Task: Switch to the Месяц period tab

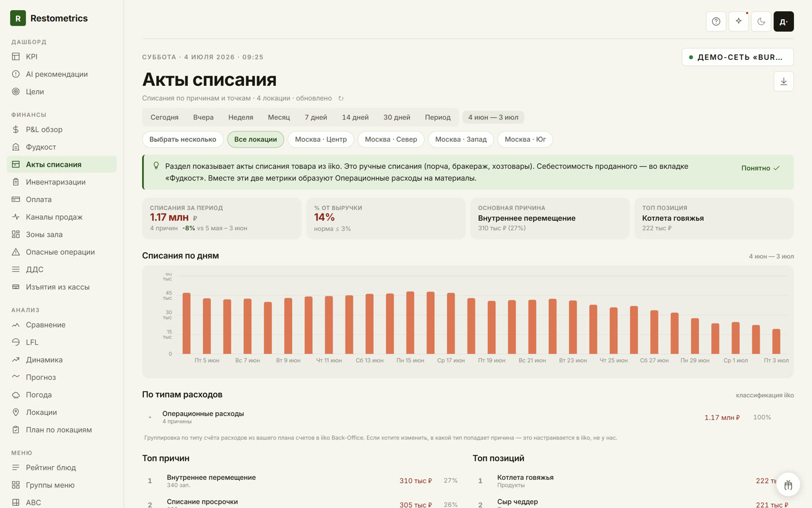Action: click(279, 117)
